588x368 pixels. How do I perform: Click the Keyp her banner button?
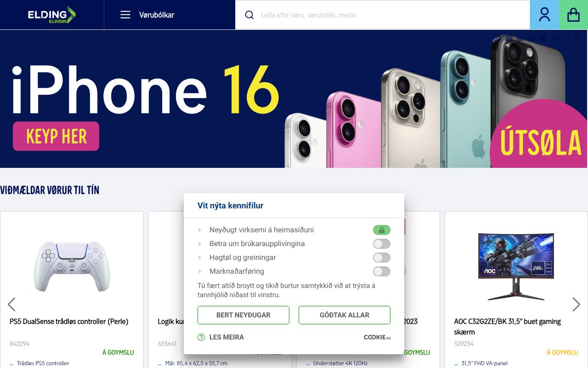click(56, 136)
